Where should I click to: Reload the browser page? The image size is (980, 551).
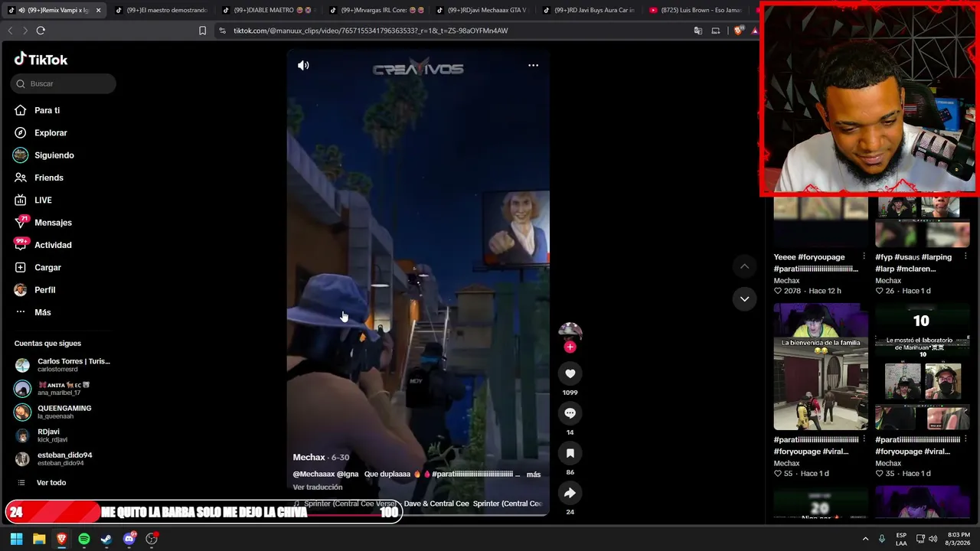tap(41, 31)
